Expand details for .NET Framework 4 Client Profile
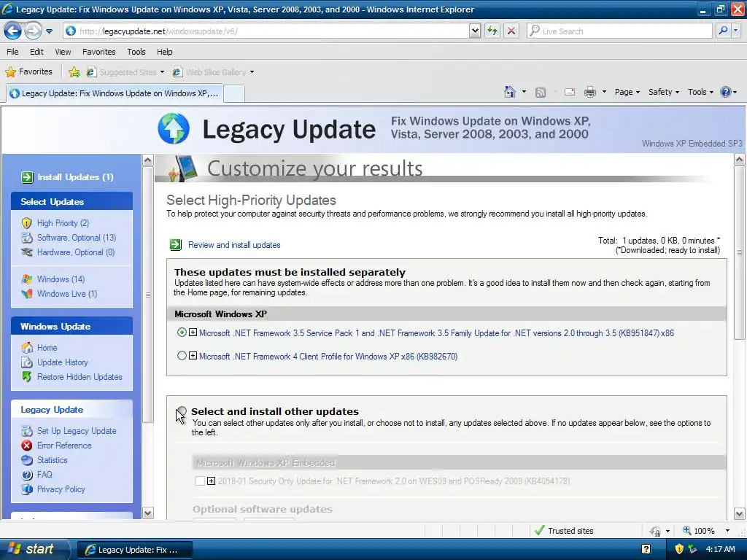The height and width of the screenshot is (560, 747). [x=193, y=356]
